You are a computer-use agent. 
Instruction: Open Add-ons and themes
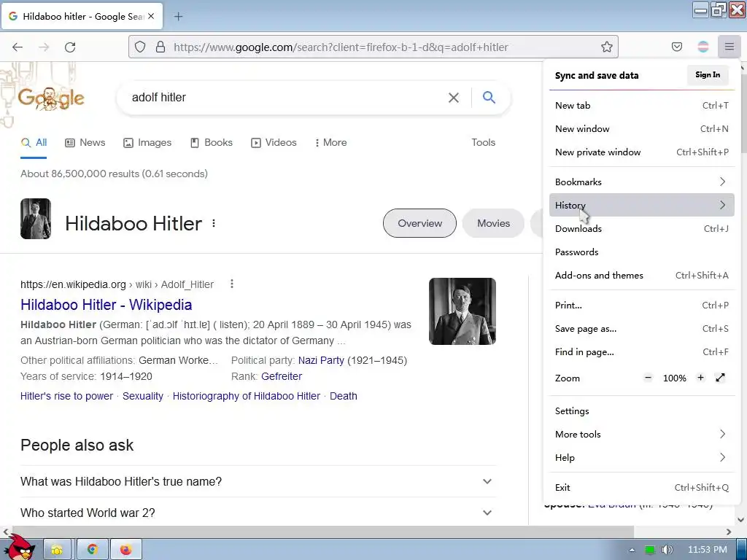click(x=642, y=275)
